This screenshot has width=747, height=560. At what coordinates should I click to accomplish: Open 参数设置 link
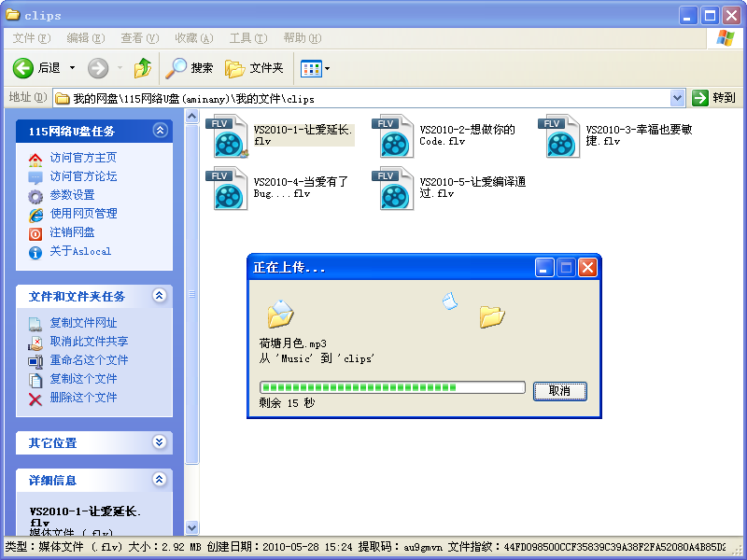click(73, 195)
